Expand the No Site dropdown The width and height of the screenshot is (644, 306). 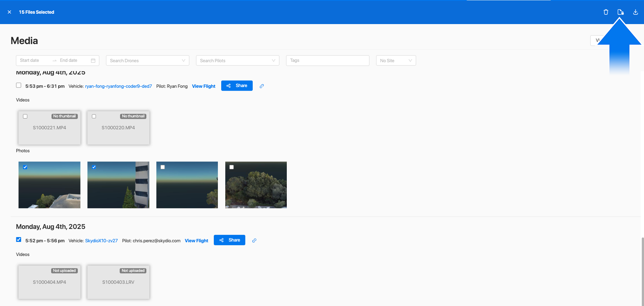(x=396, y=60)
